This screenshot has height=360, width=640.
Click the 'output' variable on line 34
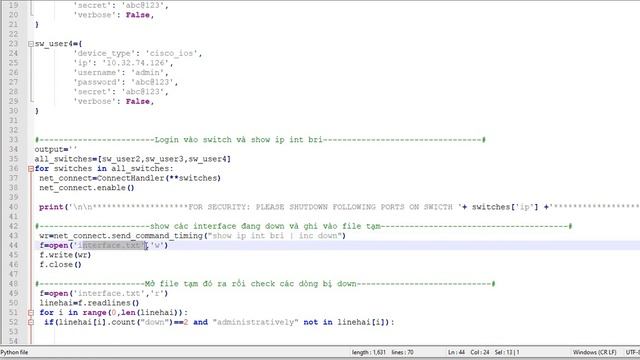49,149
